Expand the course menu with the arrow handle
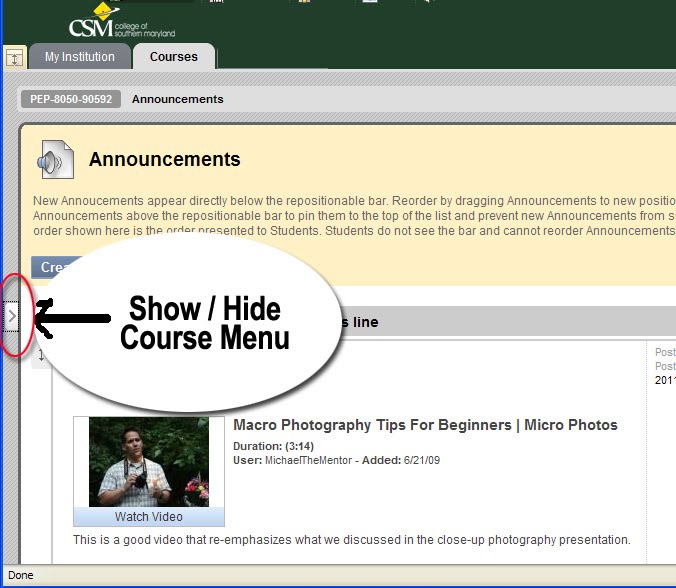Image resolution: width=676 pixels, height=588 pixels. pos(12,316)
